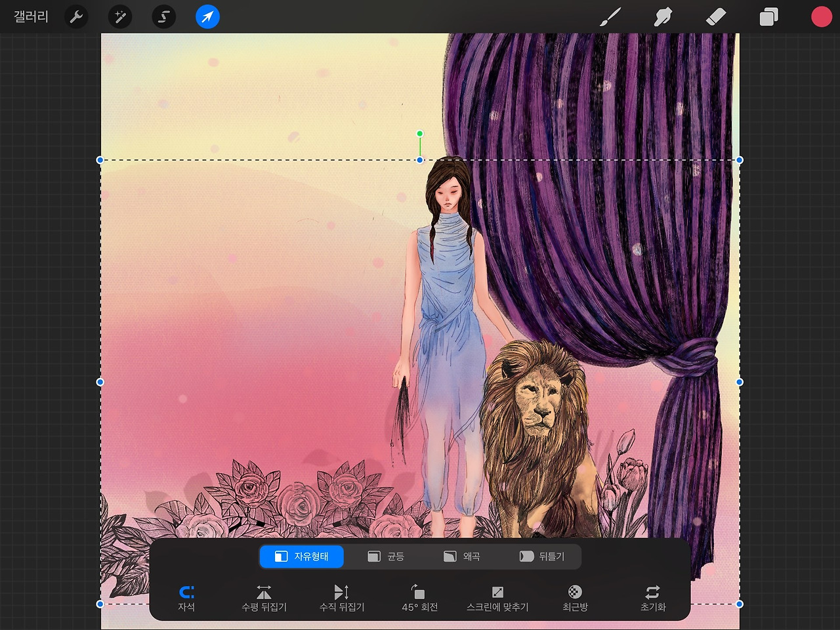840x630 pixels.
Task: Return to the 갤러리 gallery
Action: pos(31,16)
